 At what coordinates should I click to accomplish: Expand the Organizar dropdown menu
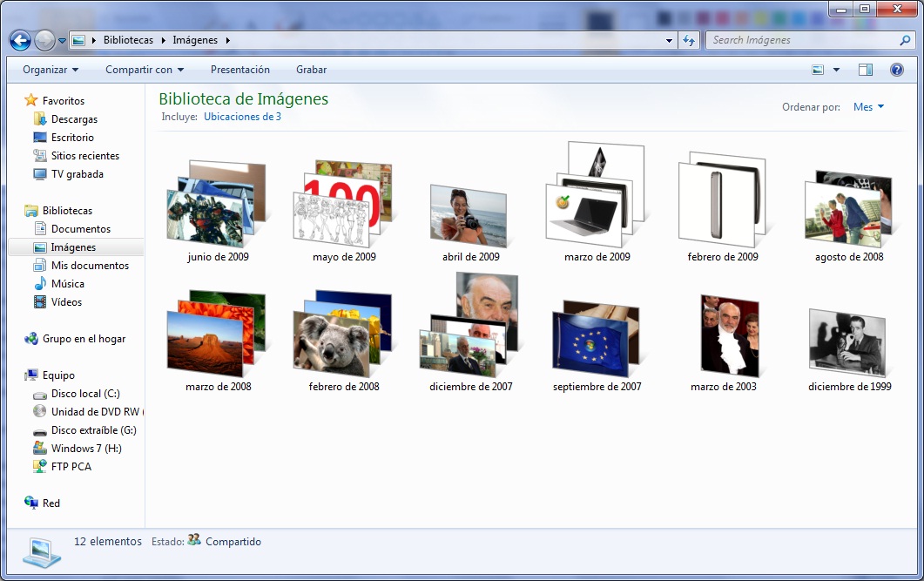[x=51, y=70]
